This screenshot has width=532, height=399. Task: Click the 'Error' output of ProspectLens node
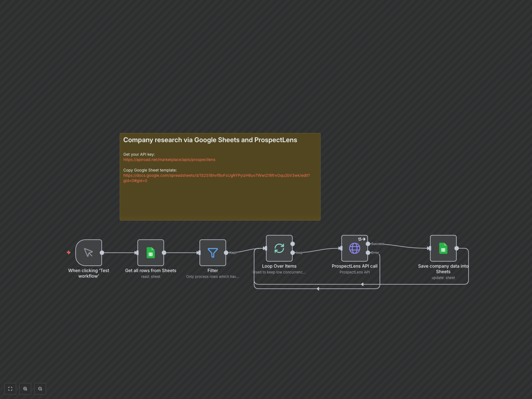368,253
